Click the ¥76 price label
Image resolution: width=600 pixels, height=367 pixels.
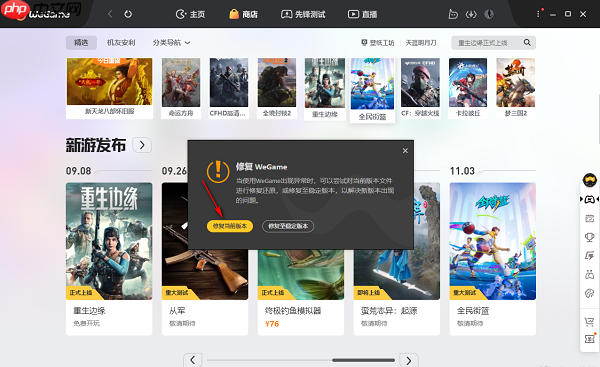coord(272,324)
